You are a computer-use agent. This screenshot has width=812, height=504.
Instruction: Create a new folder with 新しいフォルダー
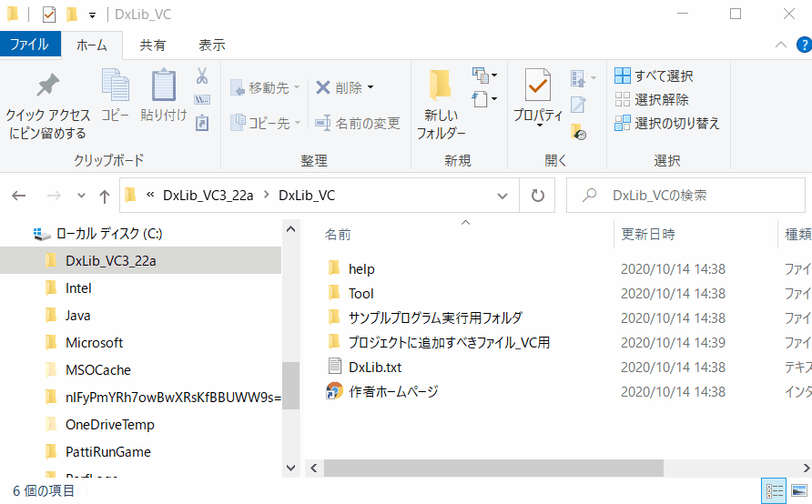pos(441,104)
